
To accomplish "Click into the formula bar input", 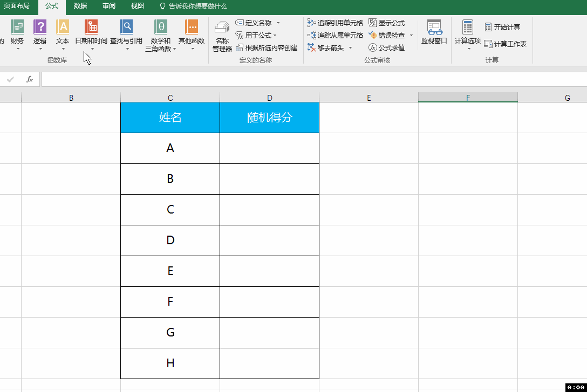I will pyautogui.click(x=314, y=79).
